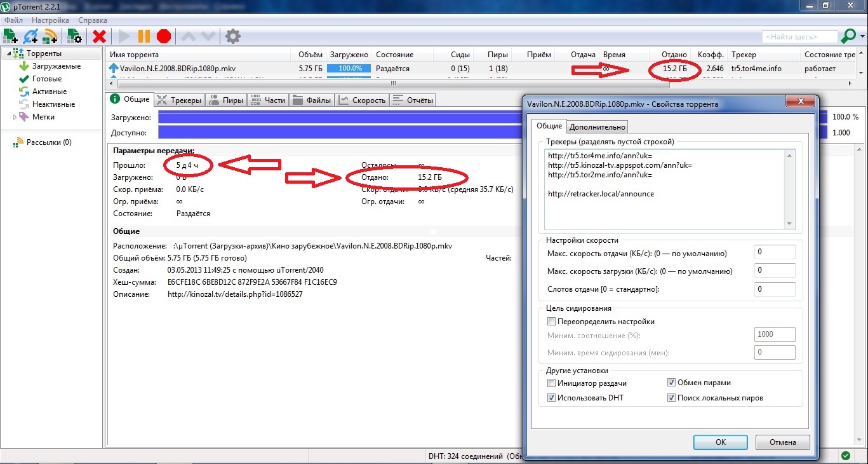The width and height of the screenshot is (868, 464).
Task: Click the green search magnifier icon
Action: (x=848, y=37)
